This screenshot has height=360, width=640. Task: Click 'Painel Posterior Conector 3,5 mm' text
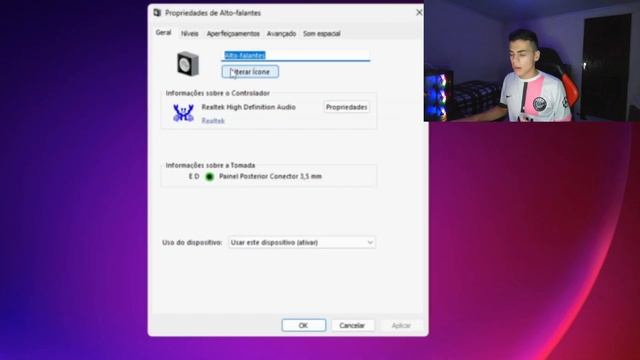(271, 176)
